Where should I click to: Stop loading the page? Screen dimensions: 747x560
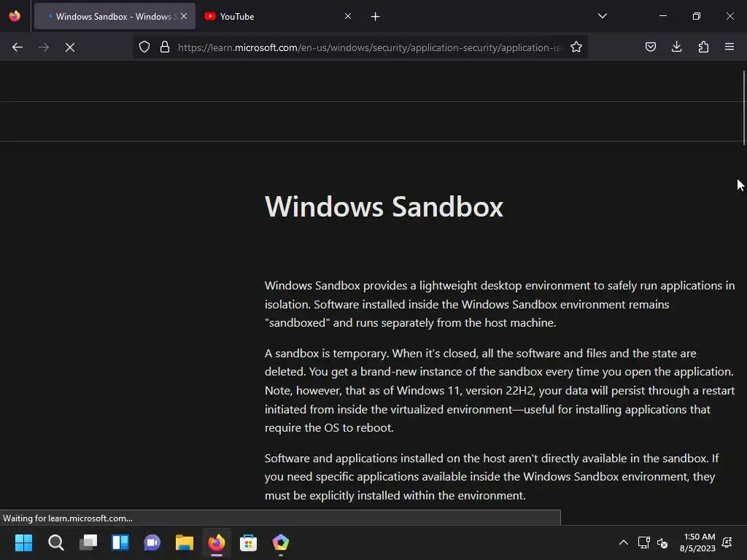click(69, 47)
